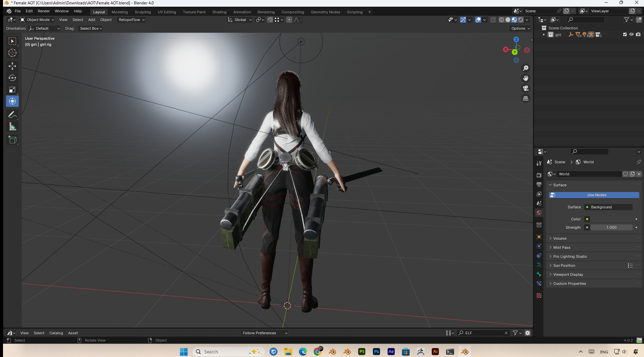Open the Global orientation dropdown
This screenshot has width=644, height=357.
coord(240,20)
